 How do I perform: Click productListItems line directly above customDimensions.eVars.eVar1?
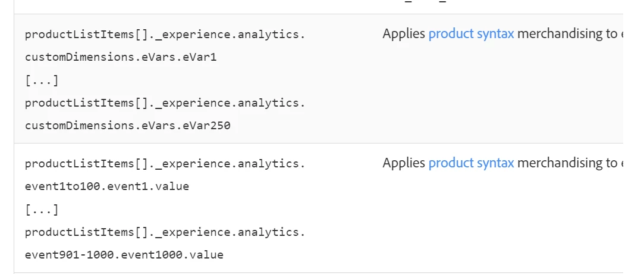[x=165, y=35]
